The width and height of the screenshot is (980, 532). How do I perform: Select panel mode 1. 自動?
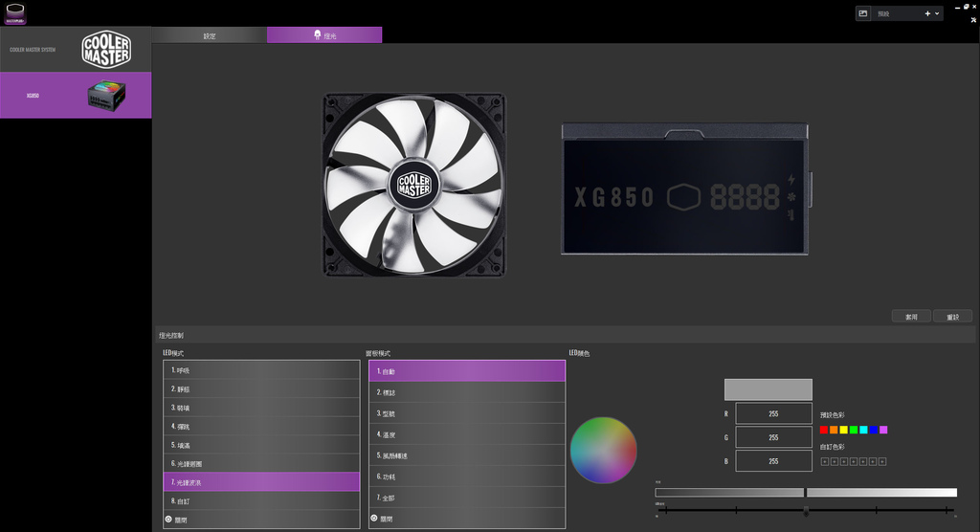[x=467, y=370]
